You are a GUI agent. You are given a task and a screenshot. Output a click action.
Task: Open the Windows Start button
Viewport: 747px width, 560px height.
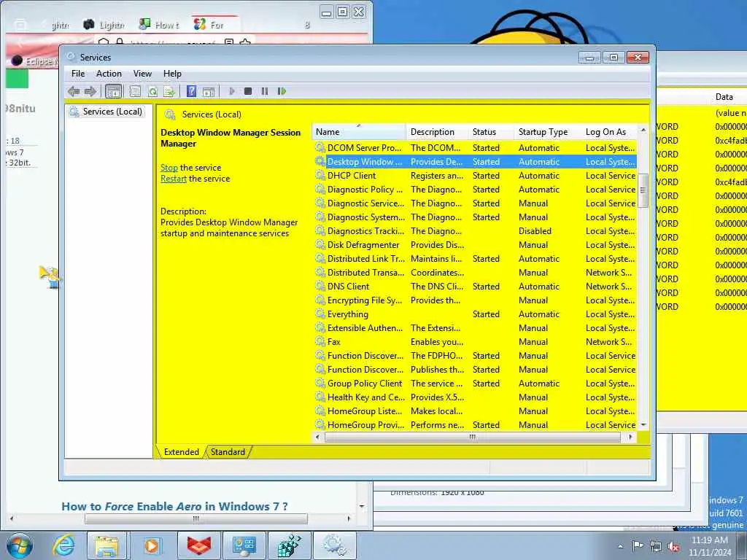(20, 546)
